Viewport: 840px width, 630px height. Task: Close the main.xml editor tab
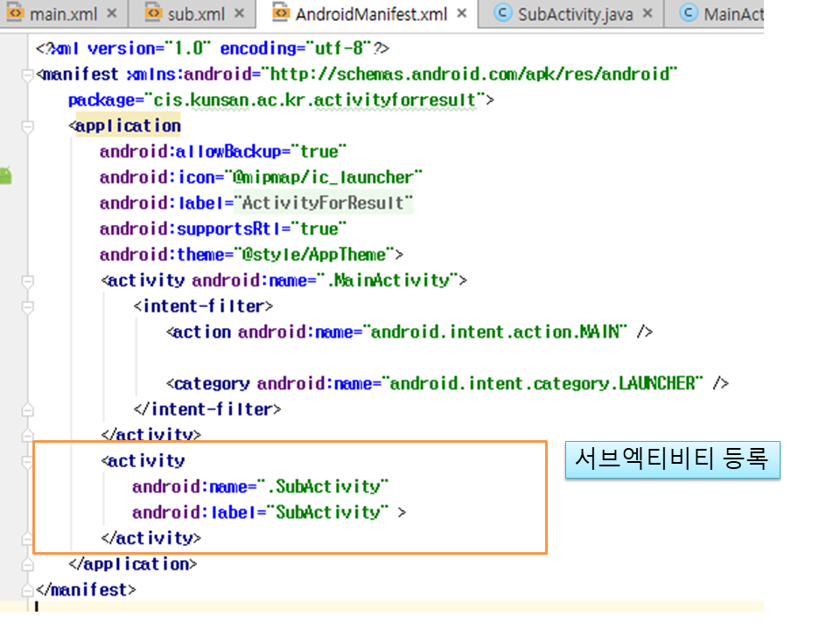point(111,14)
